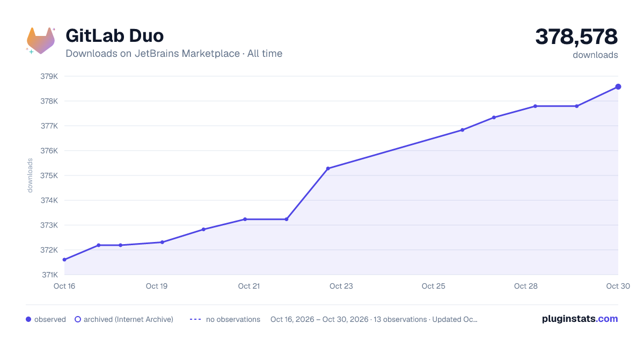
Task: Click 'downloads' caption under the total
Action: [595, 55]
